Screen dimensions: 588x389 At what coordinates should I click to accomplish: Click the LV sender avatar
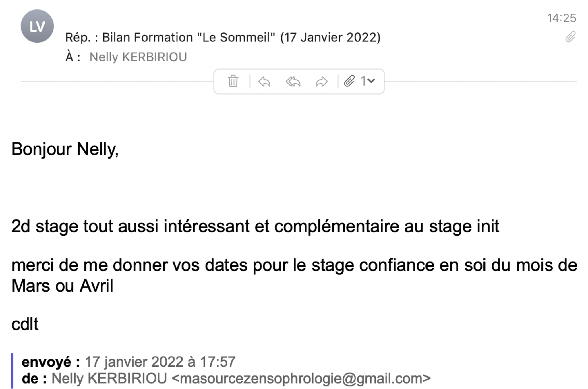[37, 26]
